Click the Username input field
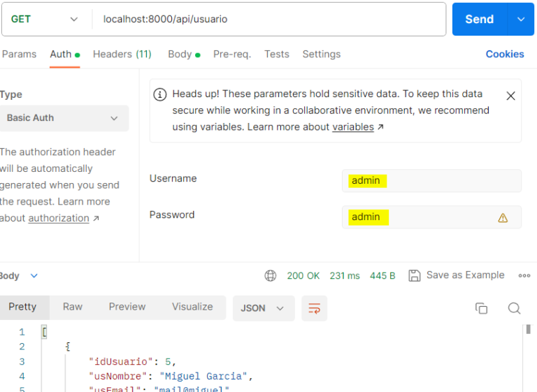Viewport: 537px width, 392px height. [x=431, y=181]
